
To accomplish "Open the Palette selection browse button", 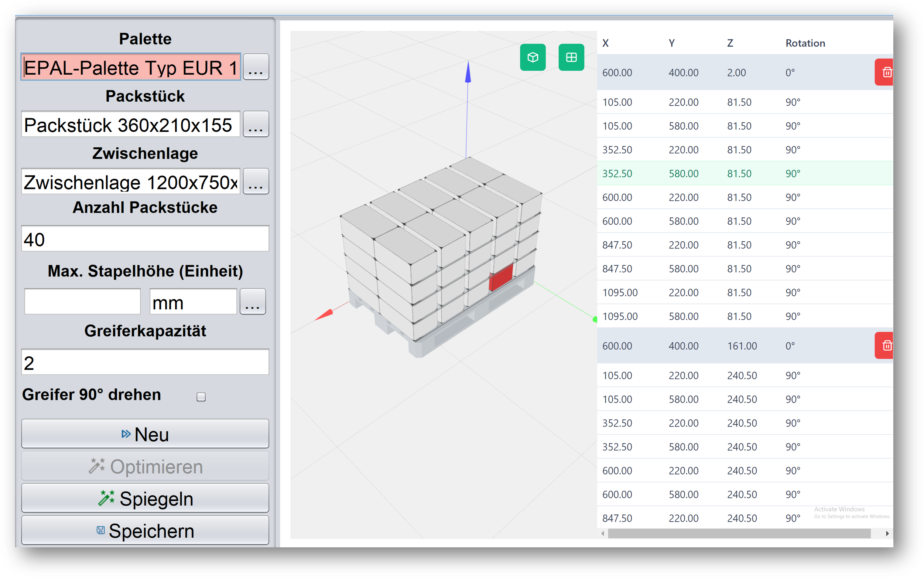I will click(256, 67).
